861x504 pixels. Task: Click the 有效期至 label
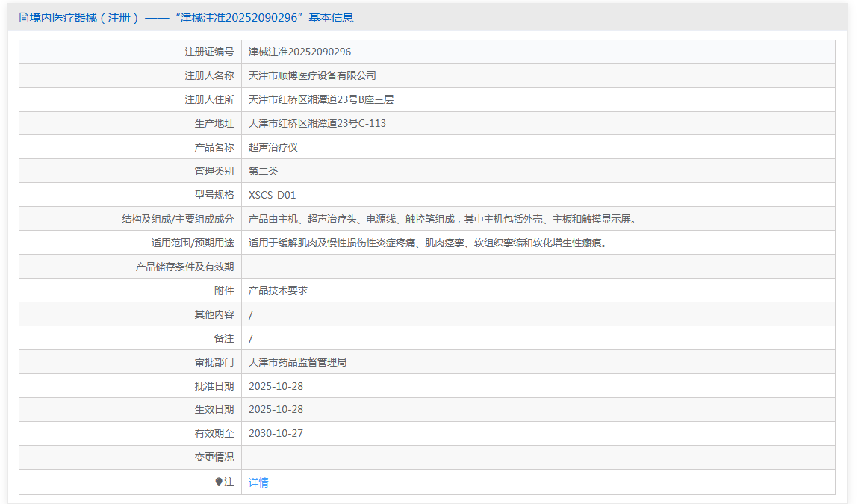coord(214,433)
